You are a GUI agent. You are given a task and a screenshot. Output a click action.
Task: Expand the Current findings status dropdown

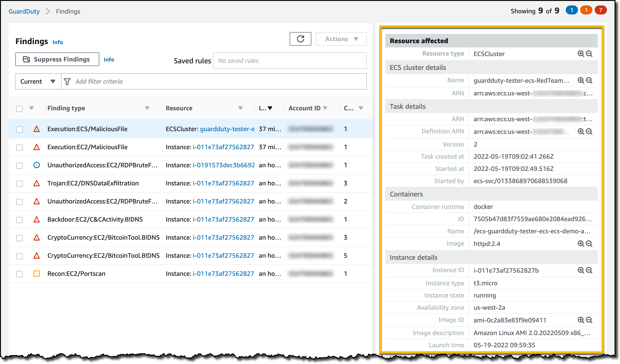[38, 81]
